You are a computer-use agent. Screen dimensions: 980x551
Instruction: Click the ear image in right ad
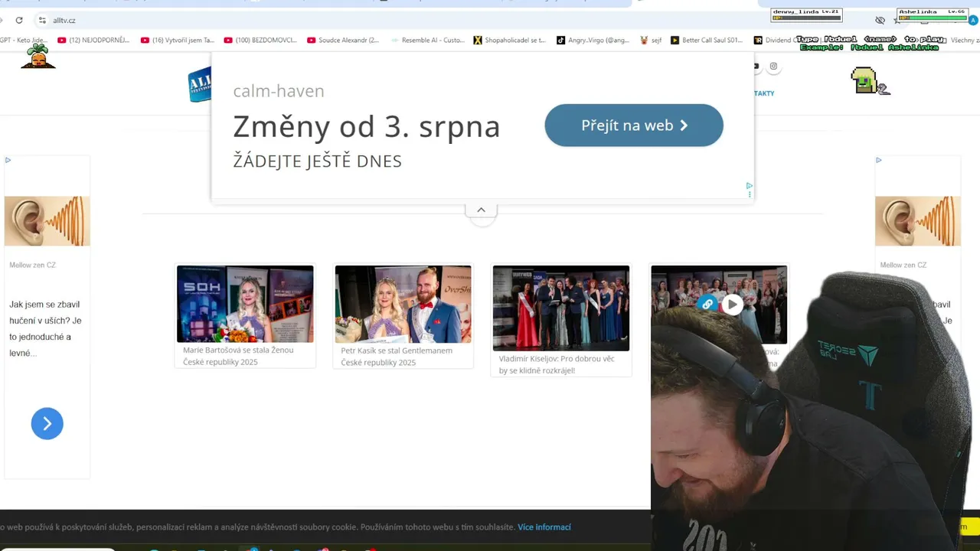tap(917, 221)
